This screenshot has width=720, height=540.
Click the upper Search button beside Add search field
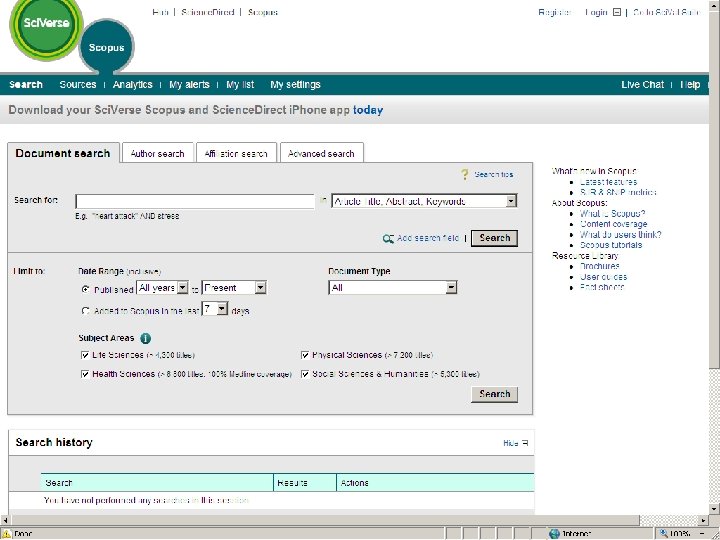click(x=495, y=238)
